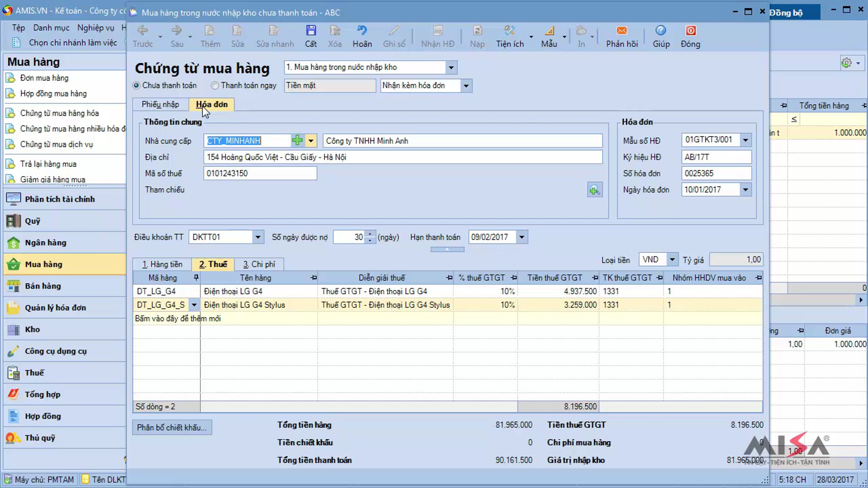Open the Quỹ module in sidebar
868x488 pixels.
coord(65,221)
